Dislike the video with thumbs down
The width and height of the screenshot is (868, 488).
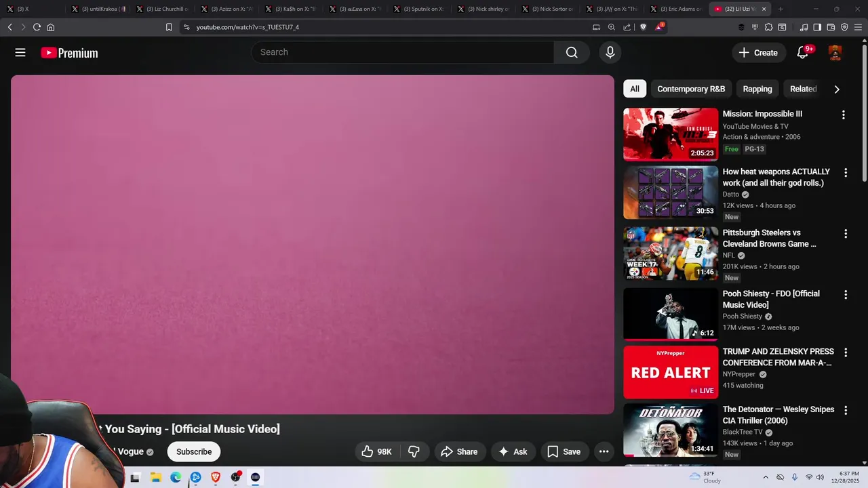point(414,451)
